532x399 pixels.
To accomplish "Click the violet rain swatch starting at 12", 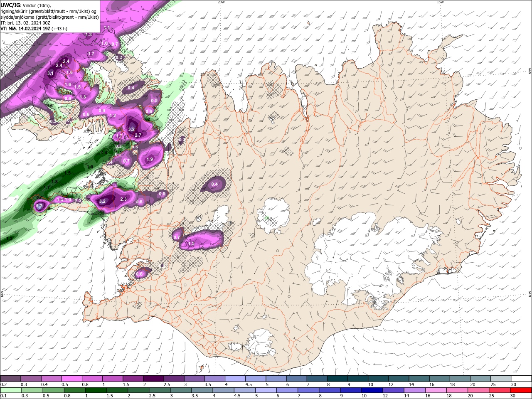I will 393,390.
